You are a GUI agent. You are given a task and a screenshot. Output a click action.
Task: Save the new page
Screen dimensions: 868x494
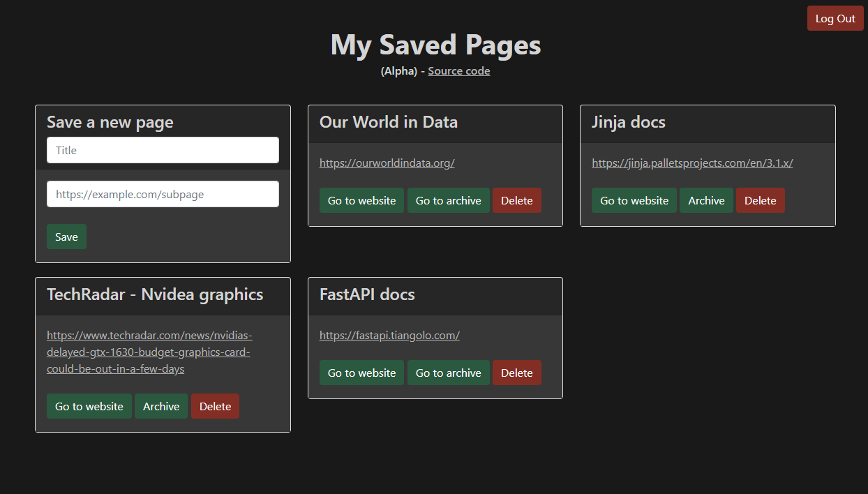(66, 237)
